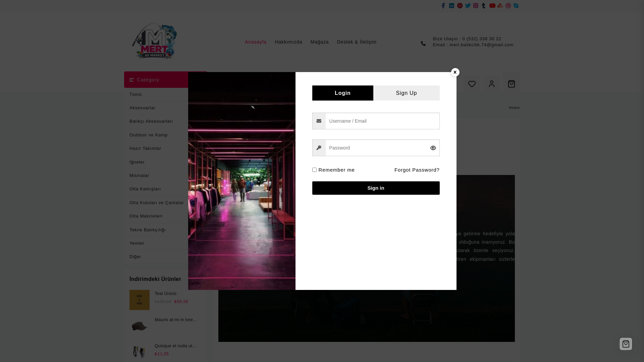Go to Anasayfa in the main menu
644x362 pixels.
pos(256,42)
